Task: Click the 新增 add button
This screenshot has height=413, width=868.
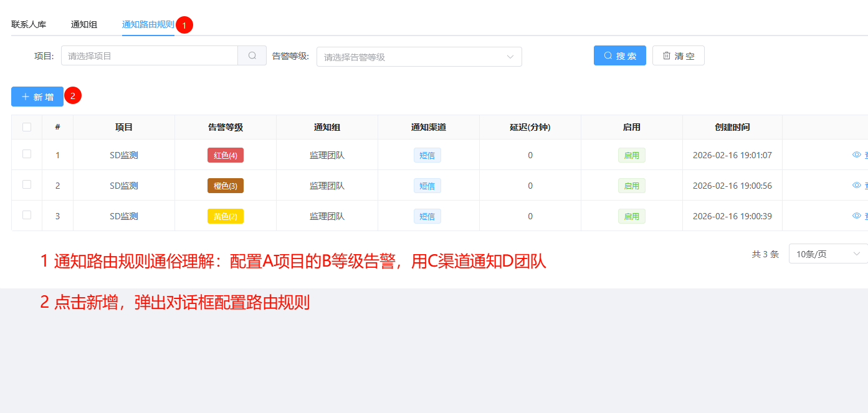Action: click(37, 97)
